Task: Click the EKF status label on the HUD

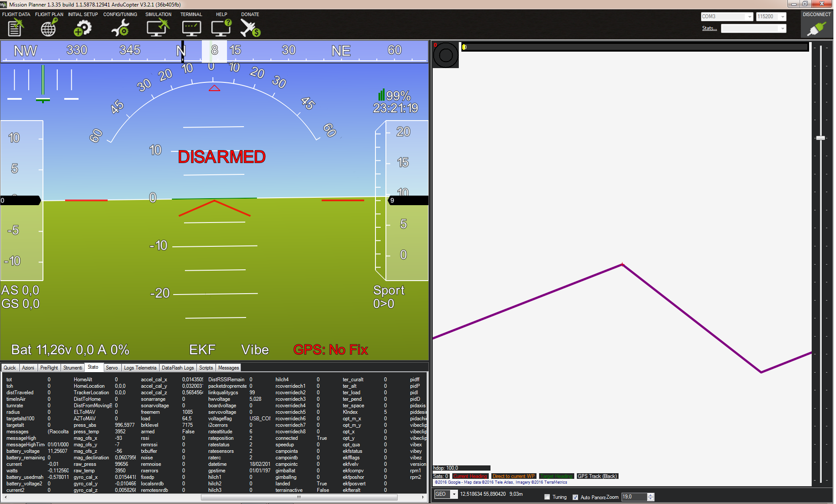Action: pyautogui.click(x=202, y=350)
